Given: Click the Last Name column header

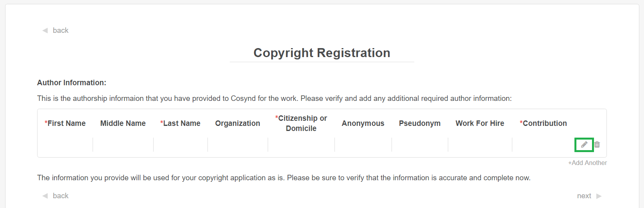Looking at the screenshot, I should 181,124.
